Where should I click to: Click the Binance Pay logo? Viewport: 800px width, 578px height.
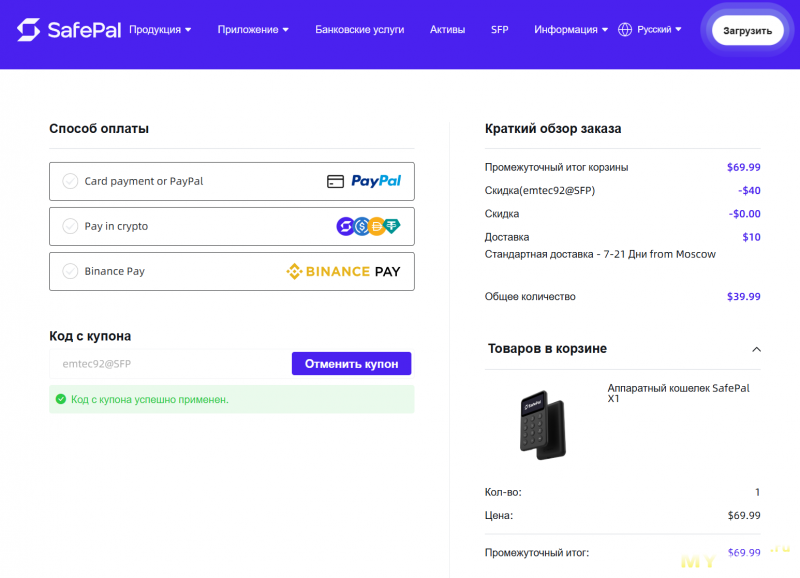[343, 271]
